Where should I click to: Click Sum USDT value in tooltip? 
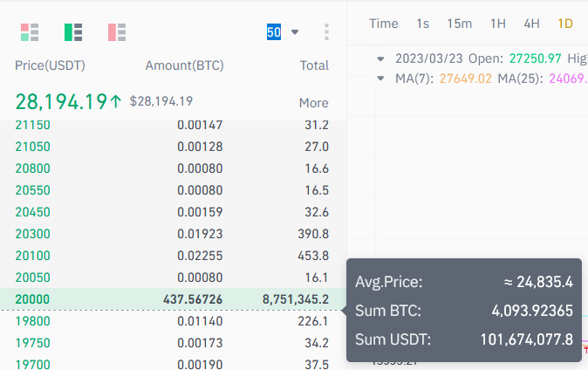coord(527,339)
